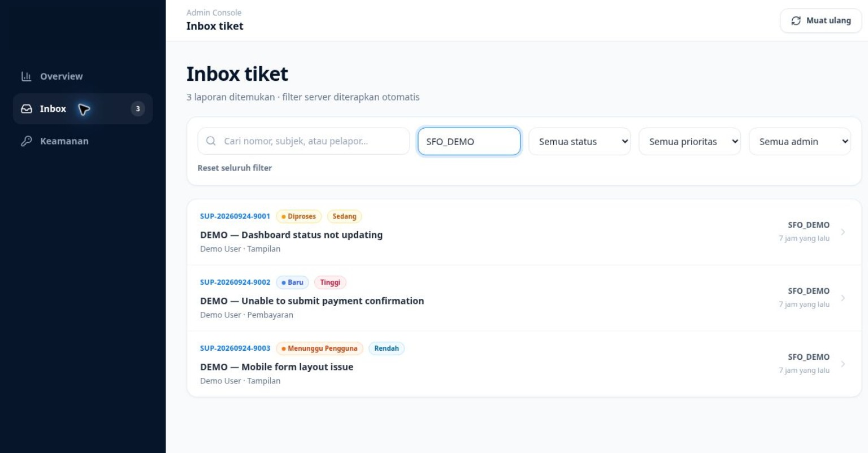868x453 pixels.
Task: Click the Muat ulang button
Action: (821, 21)
